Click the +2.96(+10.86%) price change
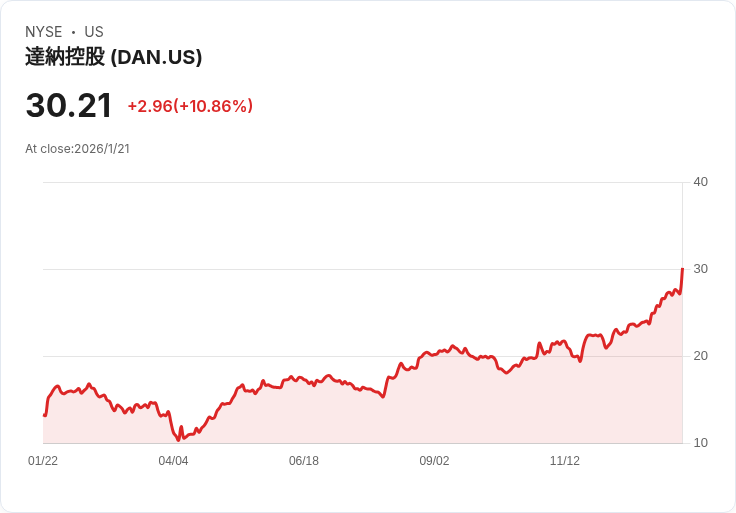This screenshot has height=513, width=736. [190, 106]
